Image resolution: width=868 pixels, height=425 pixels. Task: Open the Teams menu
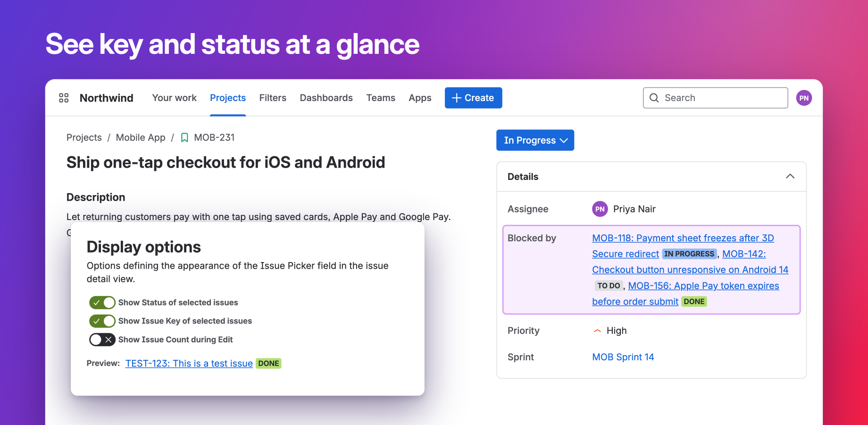(381, 98)
